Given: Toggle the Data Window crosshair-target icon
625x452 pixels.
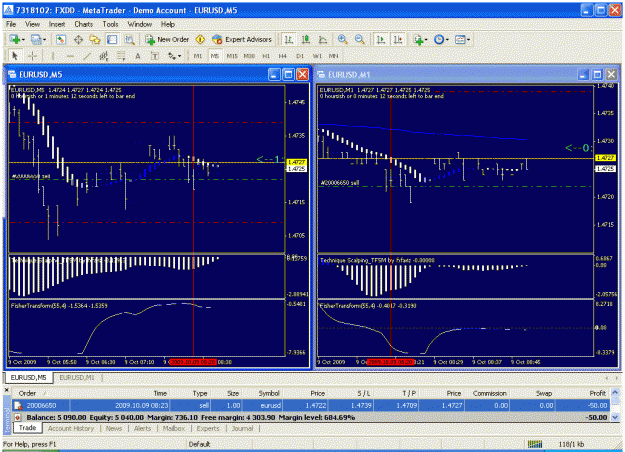Looking at the screenshot, I should [78, 39].
